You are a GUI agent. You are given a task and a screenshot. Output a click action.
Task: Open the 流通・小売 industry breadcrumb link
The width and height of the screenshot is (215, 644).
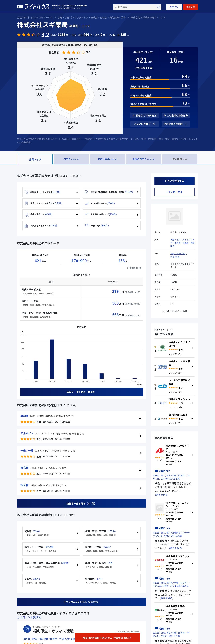point(92,18)
